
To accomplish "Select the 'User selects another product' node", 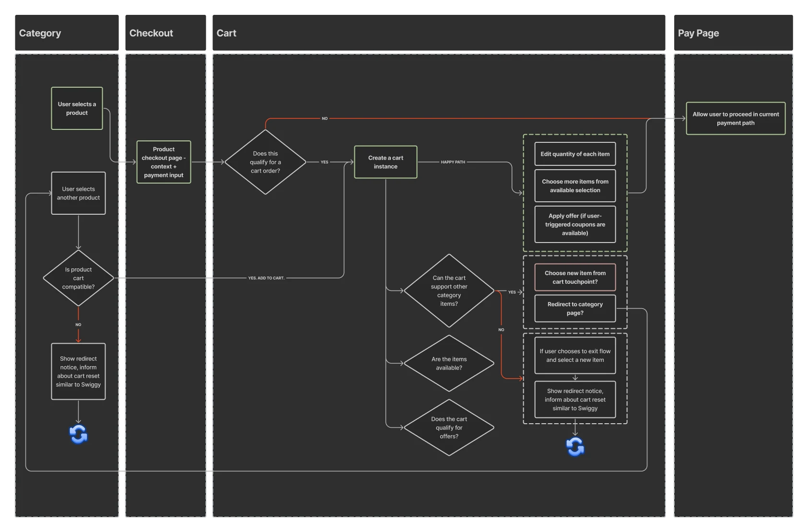I will (78, 193).
